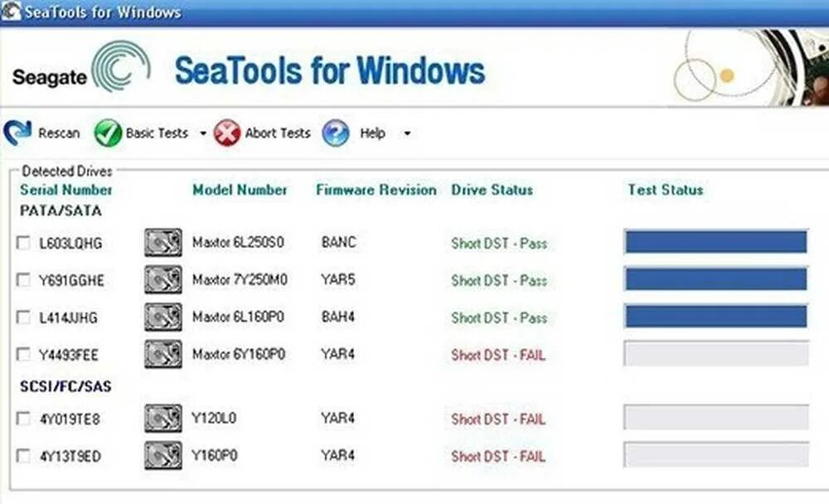Check the box for drive L603LQHG
The width and height of the screenshot is (829, 504).
(24, 243)
